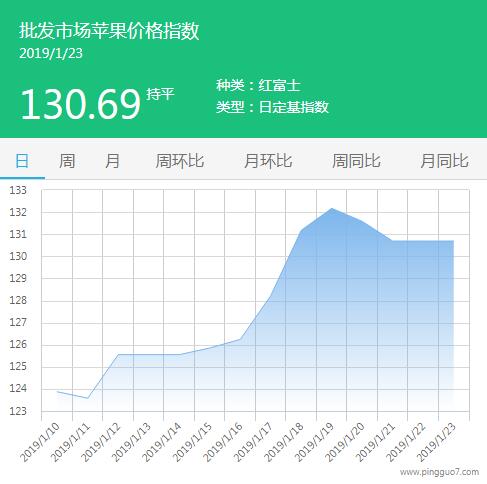
Task: Switch to the 日 daily tab
Action: coord(22,161)
